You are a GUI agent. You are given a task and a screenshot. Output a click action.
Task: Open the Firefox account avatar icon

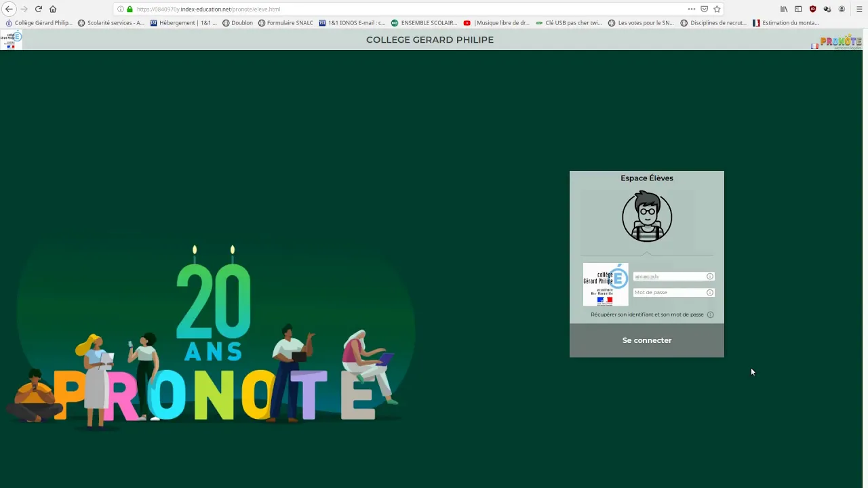coord(842,9)
